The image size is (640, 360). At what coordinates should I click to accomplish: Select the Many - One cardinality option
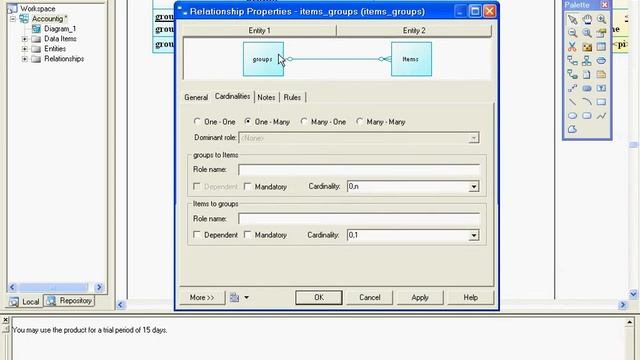point(304,121)
